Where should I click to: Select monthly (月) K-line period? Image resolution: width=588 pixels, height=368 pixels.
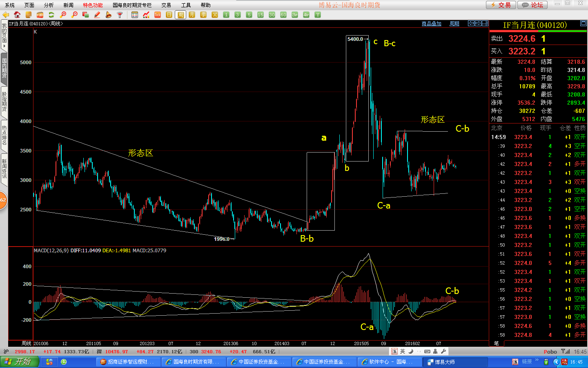pos(192,15)
